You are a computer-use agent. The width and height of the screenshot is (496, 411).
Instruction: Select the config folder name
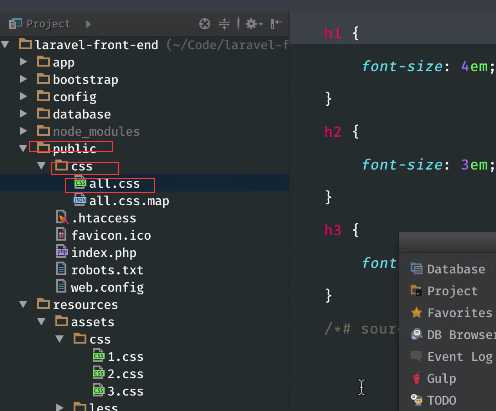coord(75,97)
